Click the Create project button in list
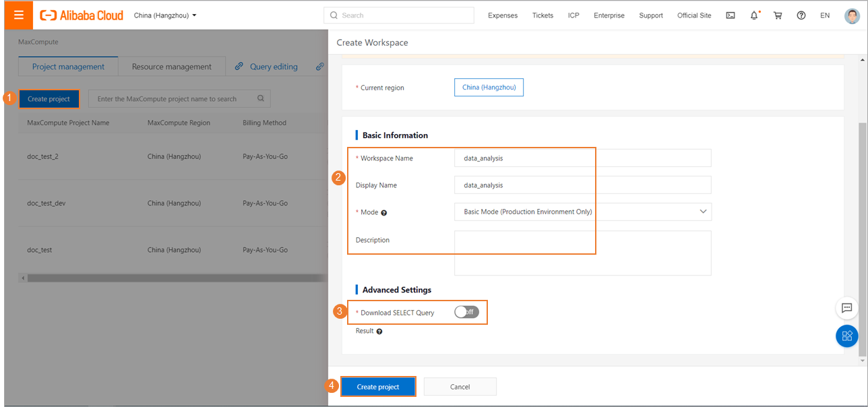The width and height of the screenshot is (868, 407). click(x=49, y=98)
